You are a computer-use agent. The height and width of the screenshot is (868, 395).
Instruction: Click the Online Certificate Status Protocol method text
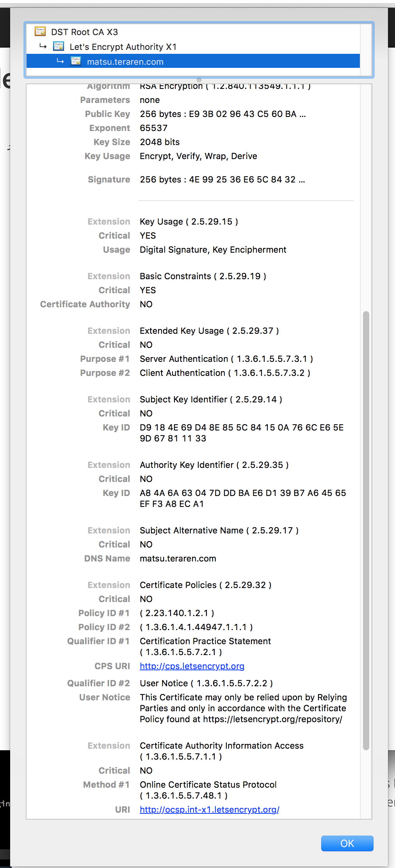pyautogui.click(x=208, y=790)
